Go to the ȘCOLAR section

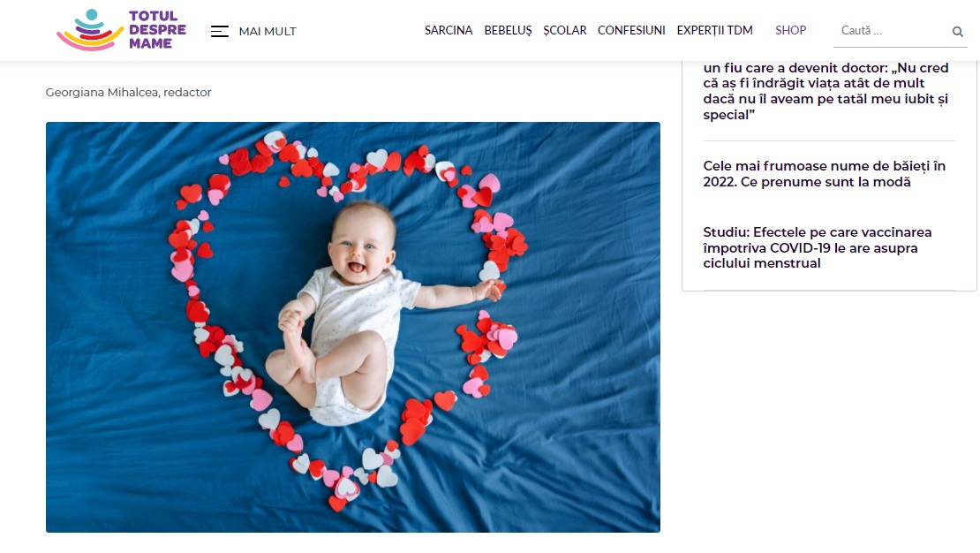coord(564,31)
